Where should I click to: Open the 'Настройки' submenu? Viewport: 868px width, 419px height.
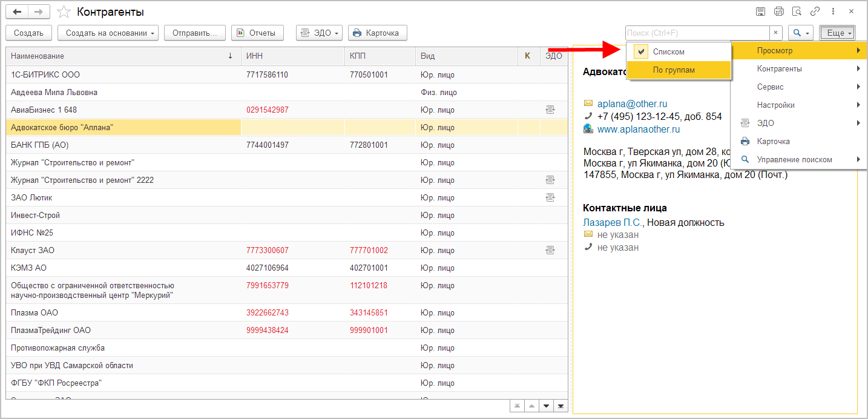tap(775, 105)
